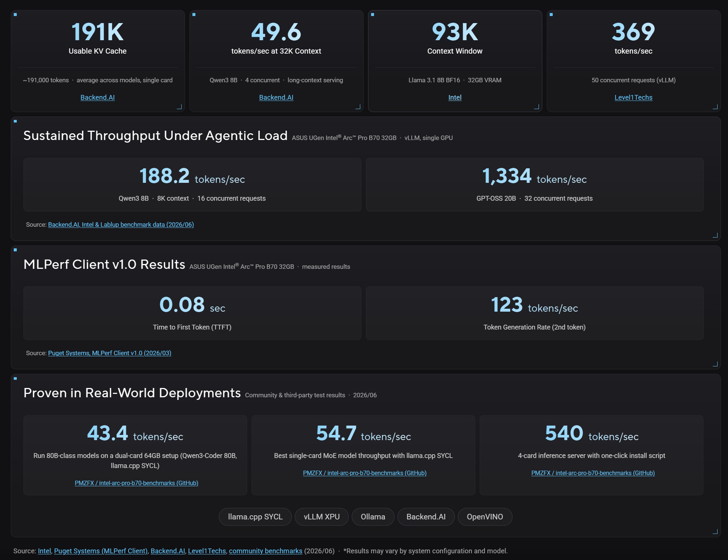Visit the Puget Systems, MLPerf Client v1.0 (2026/03) link

click(110, 353)
